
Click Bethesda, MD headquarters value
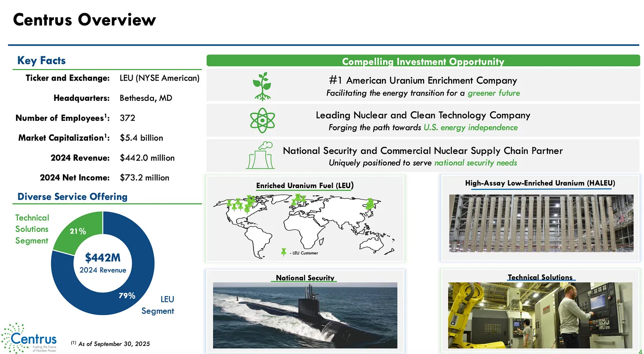click(146, 98)
